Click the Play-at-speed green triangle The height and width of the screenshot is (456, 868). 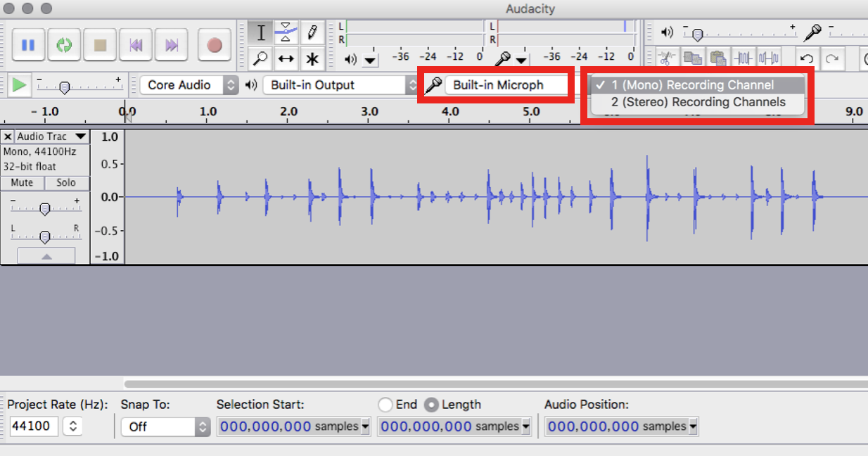[20, 85]
